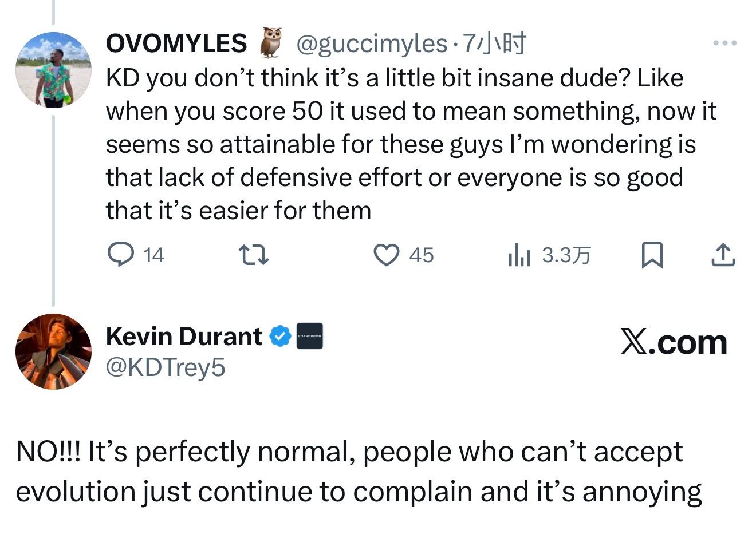Click the OVOMYLES display name
The image size is (756, 546).
point(176,43)
